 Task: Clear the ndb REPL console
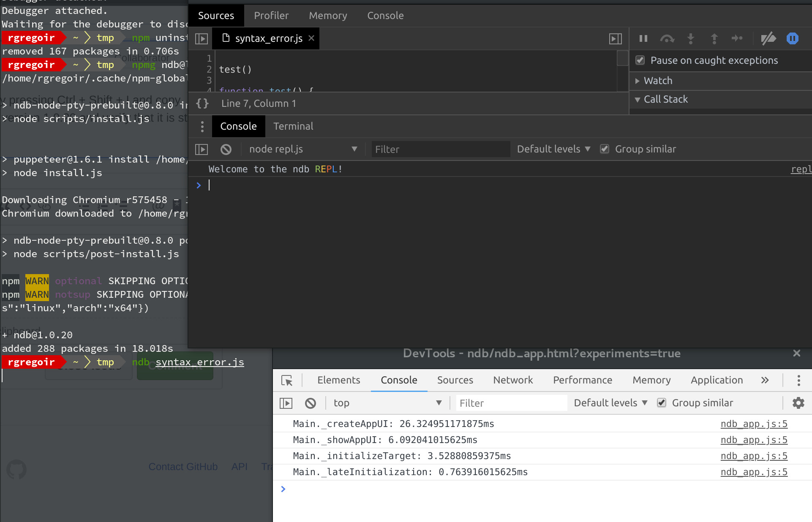tap(226, 149)
